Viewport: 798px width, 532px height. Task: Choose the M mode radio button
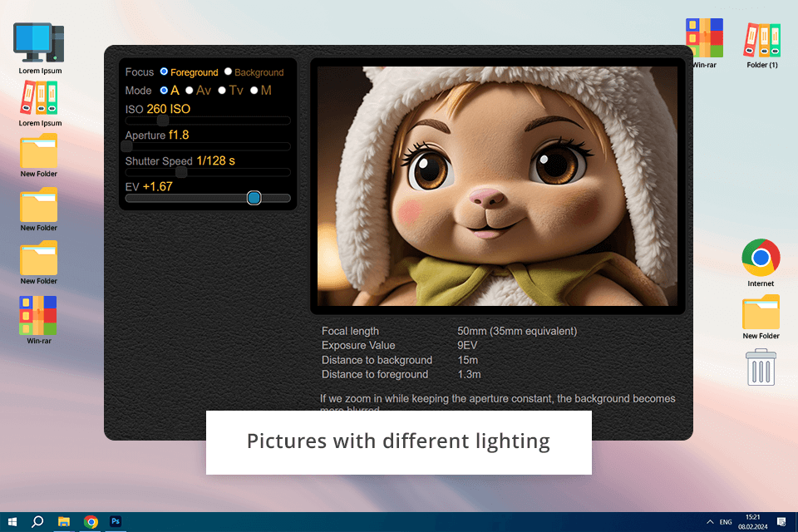point(254,90)
